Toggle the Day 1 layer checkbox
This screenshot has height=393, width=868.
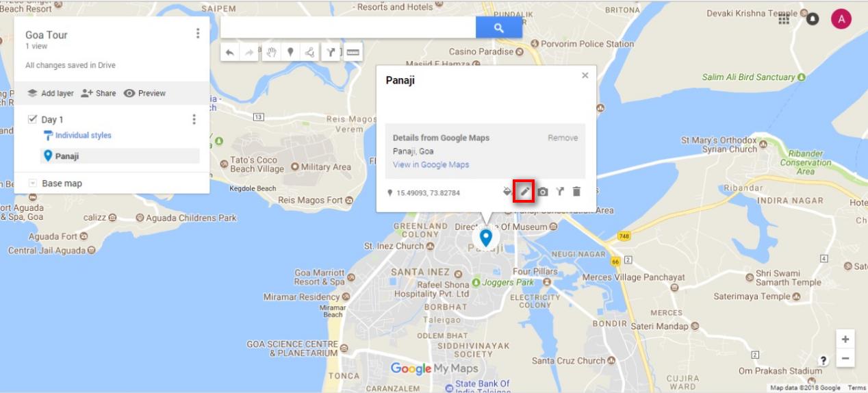[x=32, y=119]
